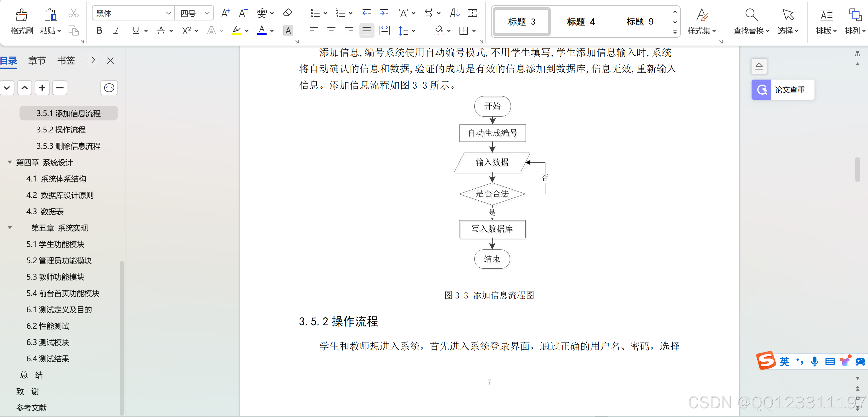Open the 样式集 style set panel
Image resolution: width=868 pixels, height=417 pixels.
(x=702, y=21)
